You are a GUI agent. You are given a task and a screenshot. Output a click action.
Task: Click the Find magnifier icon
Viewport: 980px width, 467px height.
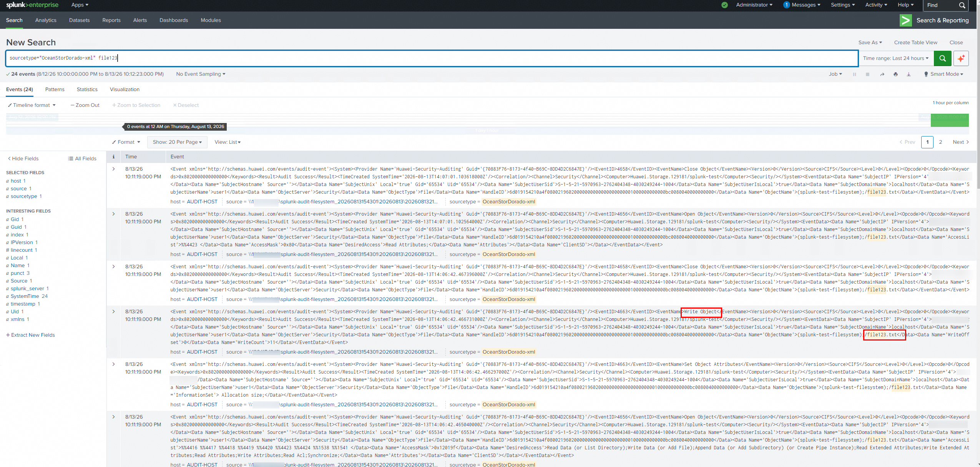pos(962,5)
